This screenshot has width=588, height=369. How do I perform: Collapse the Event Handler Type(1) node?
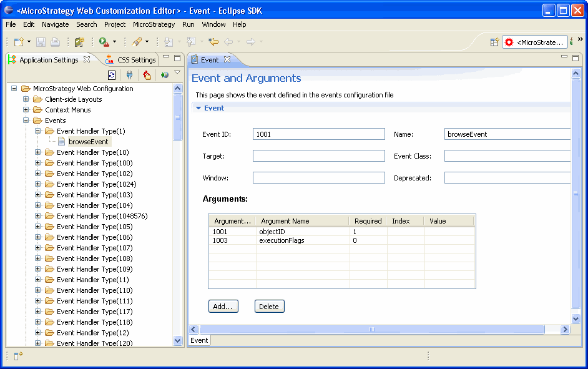[x=38, y=131]
